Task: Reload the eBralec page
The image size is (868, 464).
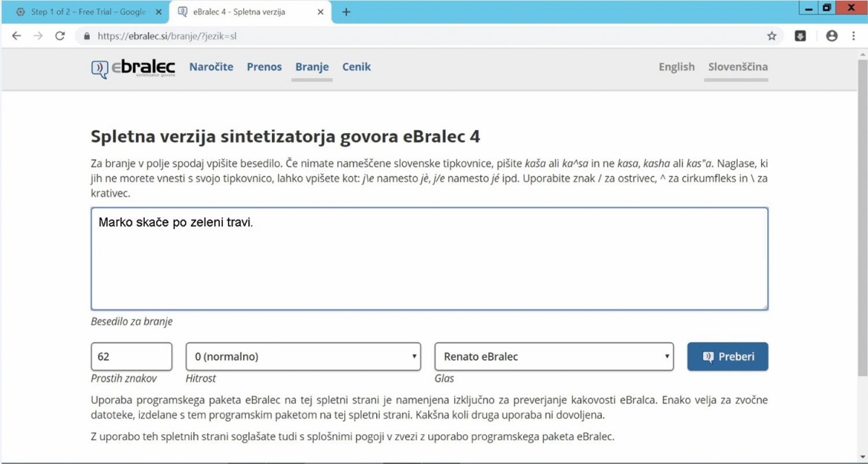Action: coord(60,35)
